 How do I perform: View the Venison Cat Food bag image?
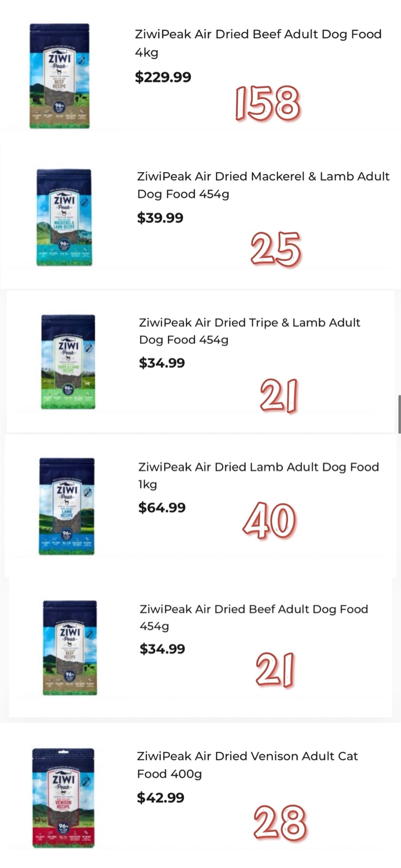click(x=63, y=798)
